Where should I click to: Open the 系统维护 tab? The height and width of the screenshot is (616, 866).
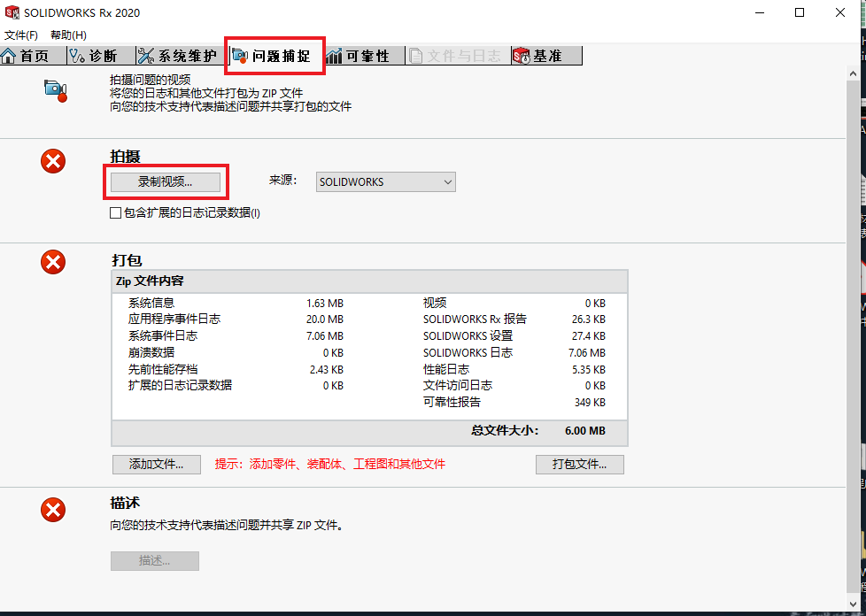[x=177, y=56]
